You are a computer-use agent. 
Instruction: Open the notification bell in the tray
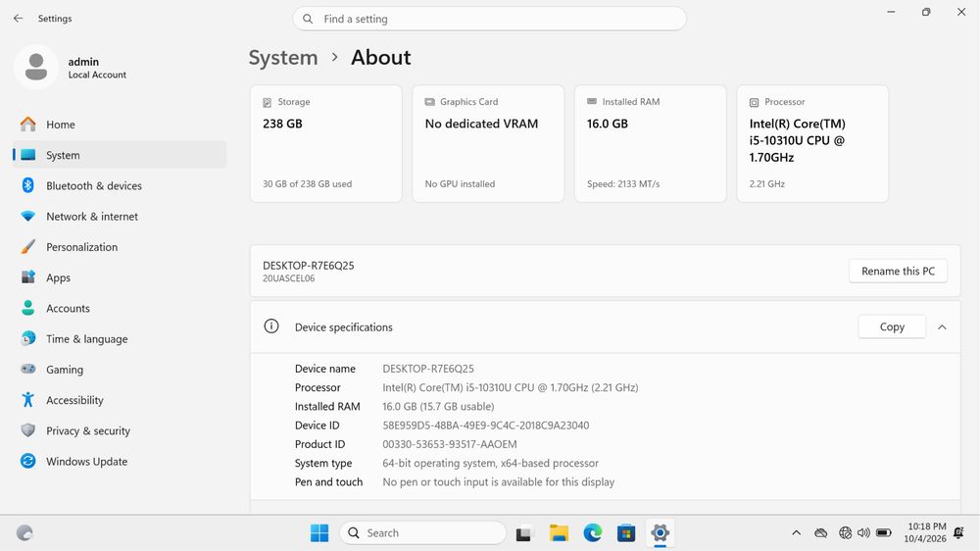[x=958, y=533]
